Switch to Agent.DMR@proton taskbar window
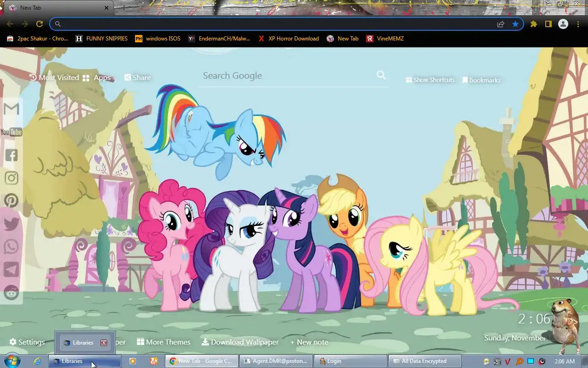Image resolution: width=588 pixels, height=368 pixels. 276,361
